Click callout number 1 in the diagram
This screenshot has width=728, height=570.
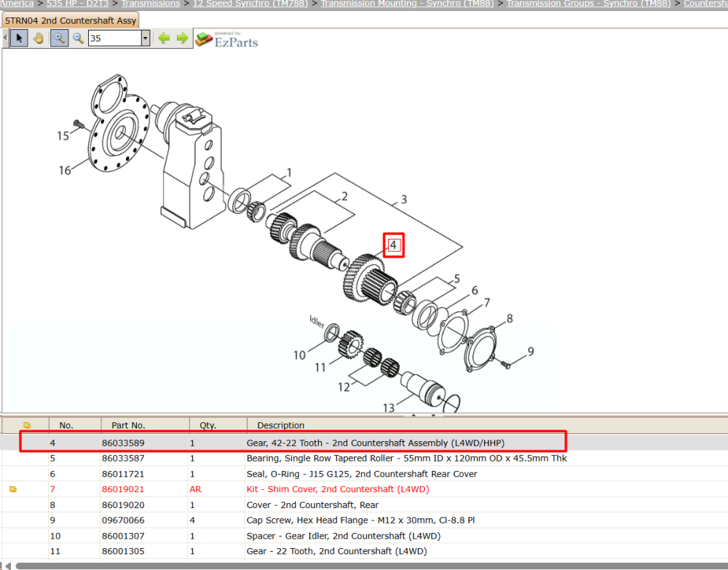coord(289,173)
